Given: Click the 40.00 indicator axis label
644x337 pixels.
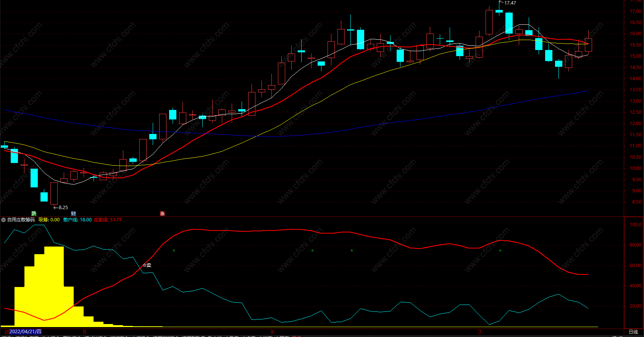Looking at the screenshot, I should pyautogui.click(x=636, y=286).
